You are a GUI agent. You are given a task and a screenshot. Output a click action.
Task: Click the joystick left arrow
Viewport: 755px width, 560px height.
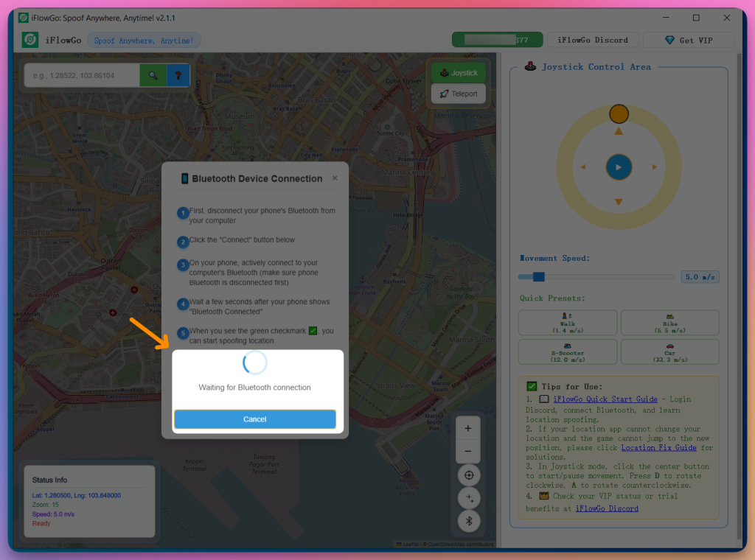coord(583,167)
